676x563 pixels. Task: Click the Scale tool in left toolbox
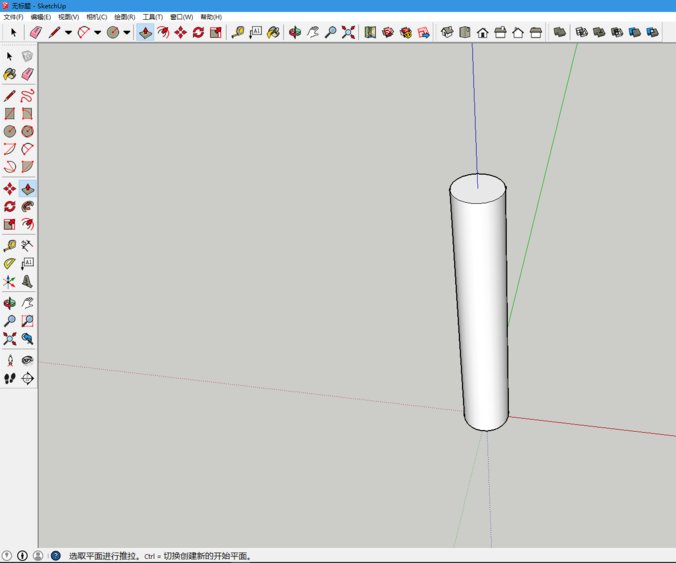(9, 224)
